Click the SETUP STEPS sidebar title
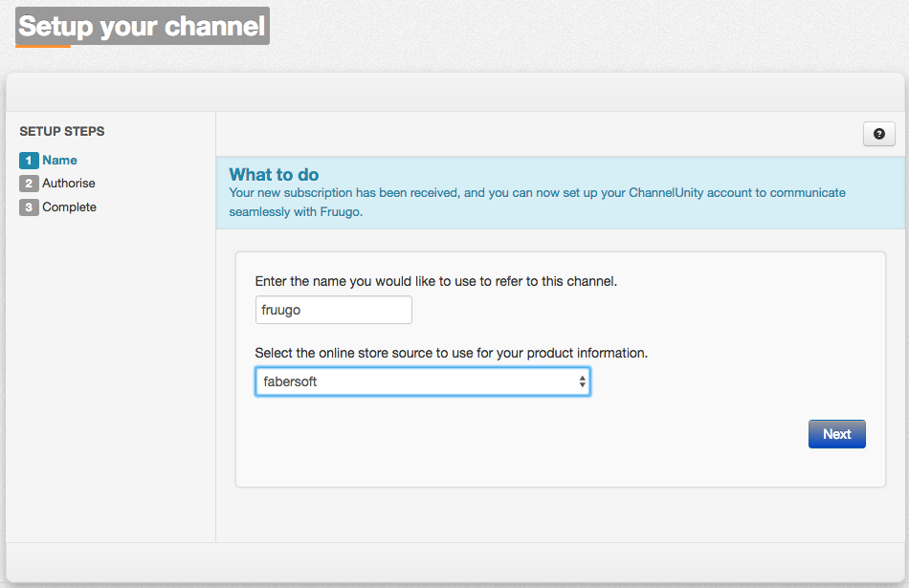909x588 pixels. pyautogui.click(x=62, y=132)
